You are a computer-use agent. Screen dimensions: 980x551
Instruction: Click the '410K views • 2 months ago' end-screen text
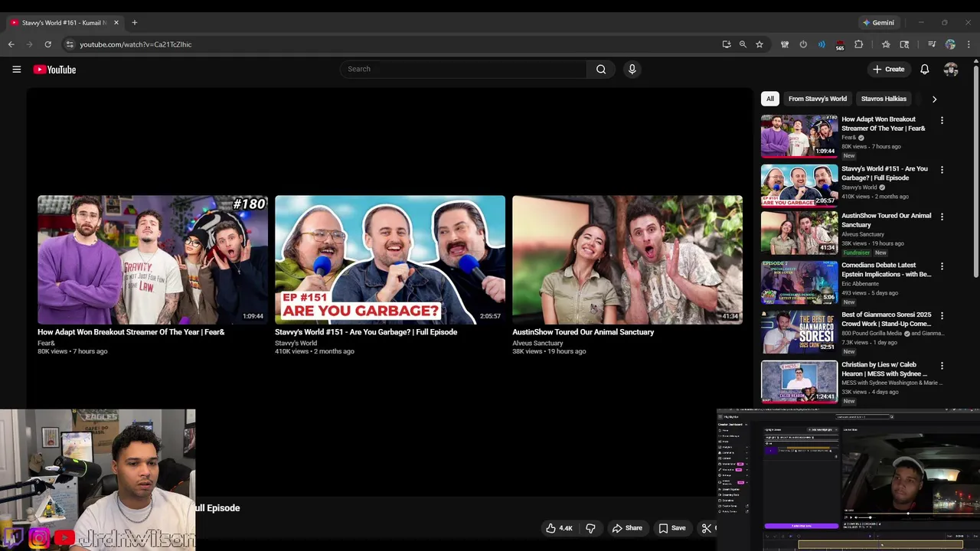click(x=315, y=351)
